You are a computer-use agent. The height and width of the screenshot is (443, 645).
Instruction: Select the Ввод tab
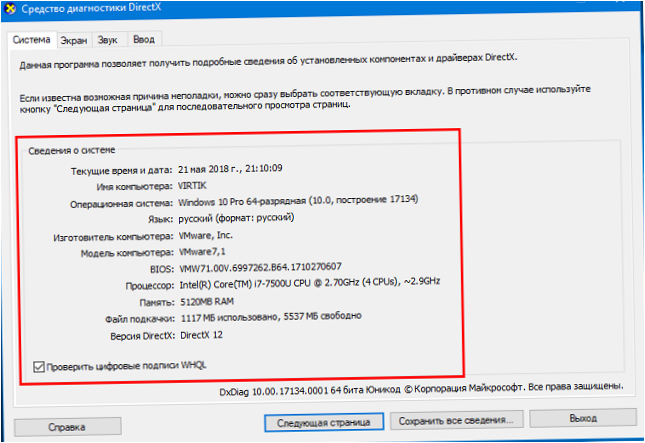144,39
